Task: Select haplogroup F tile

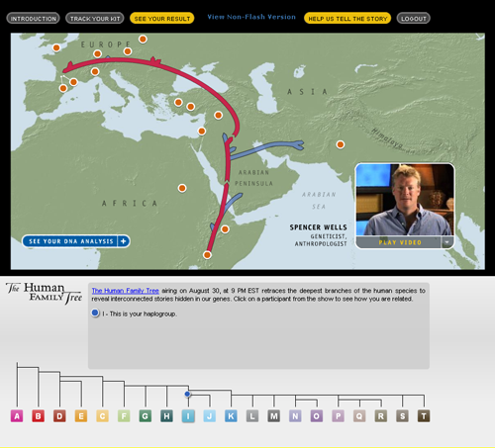Action: (x=124, y=416)
